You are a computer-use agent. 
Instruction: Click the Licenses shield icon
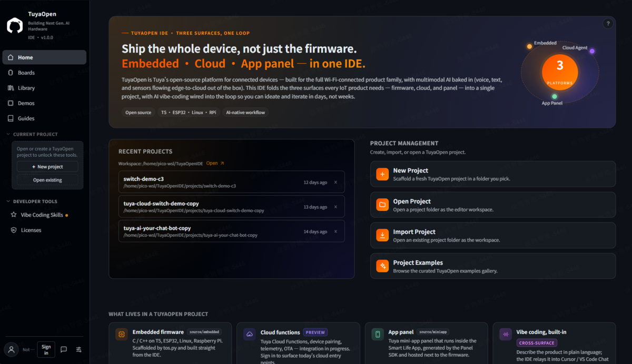click(14, 230)
